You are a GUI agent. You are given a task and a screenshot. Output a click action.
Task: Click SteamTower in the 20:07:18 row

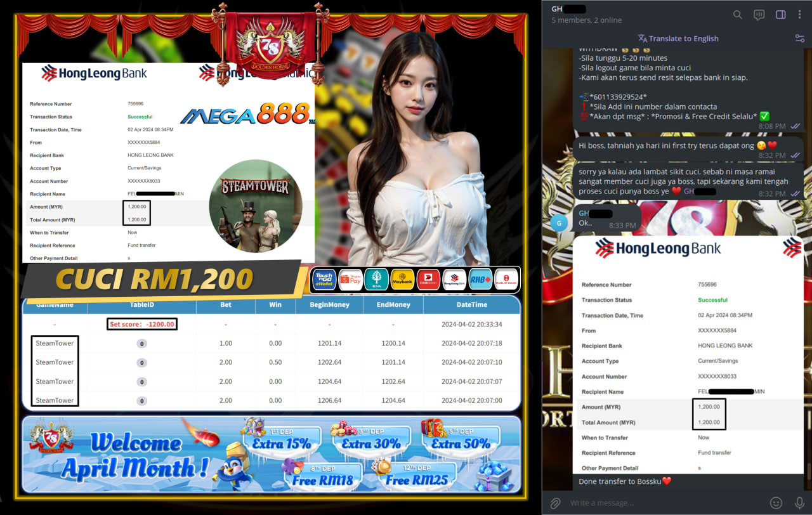55,343
